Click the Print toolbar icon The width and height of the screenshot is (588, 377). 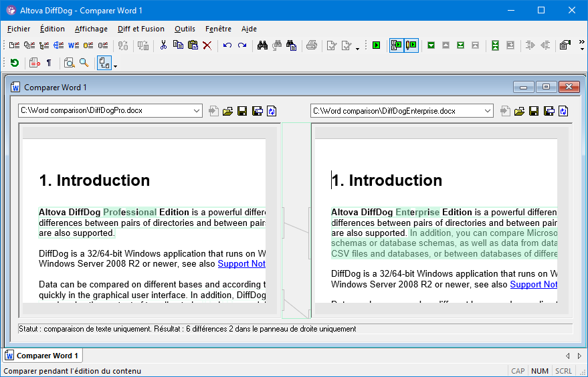311,45
